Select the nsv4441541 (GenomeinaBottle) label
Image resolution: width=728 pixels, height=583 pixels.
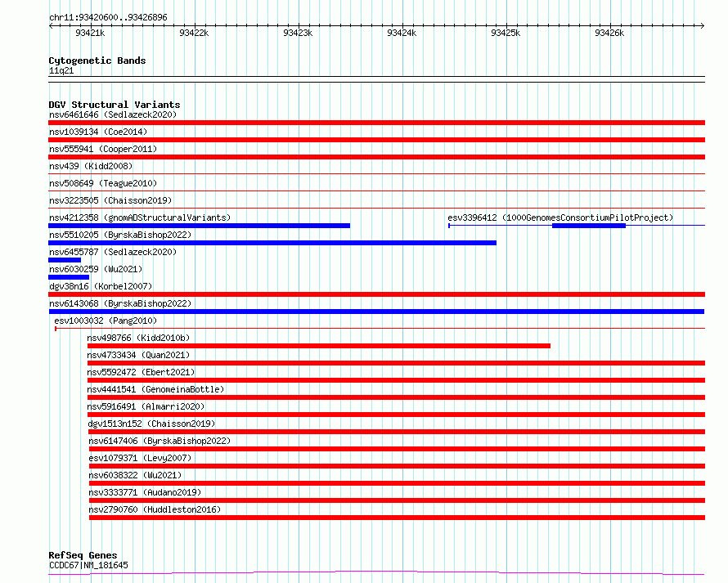[x=155, y=389]
